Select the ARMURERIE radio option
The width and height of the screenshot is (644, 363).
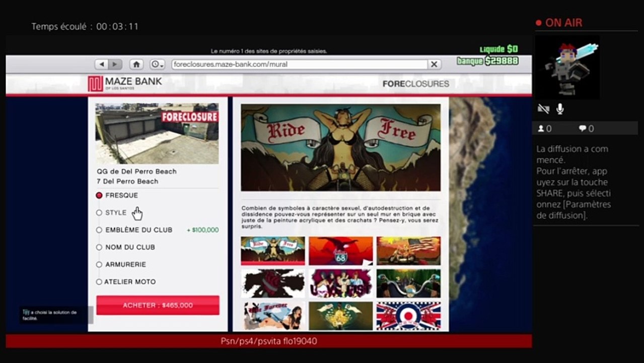click(99, 265)
